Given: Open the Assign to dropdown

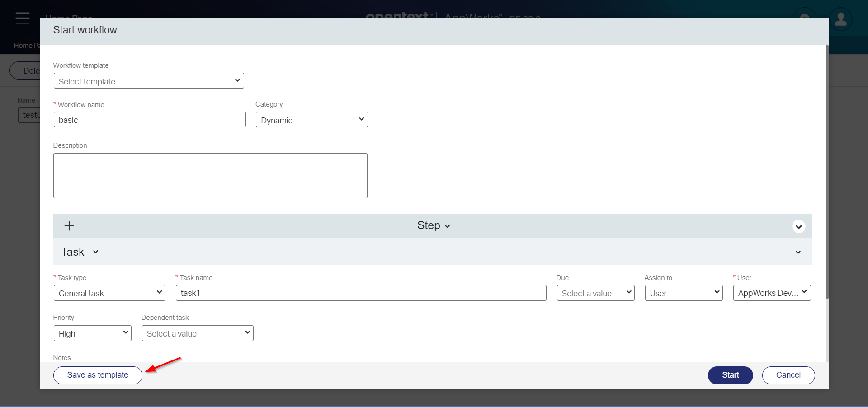Looking at the screenshot, I should (x=684, y=293).
